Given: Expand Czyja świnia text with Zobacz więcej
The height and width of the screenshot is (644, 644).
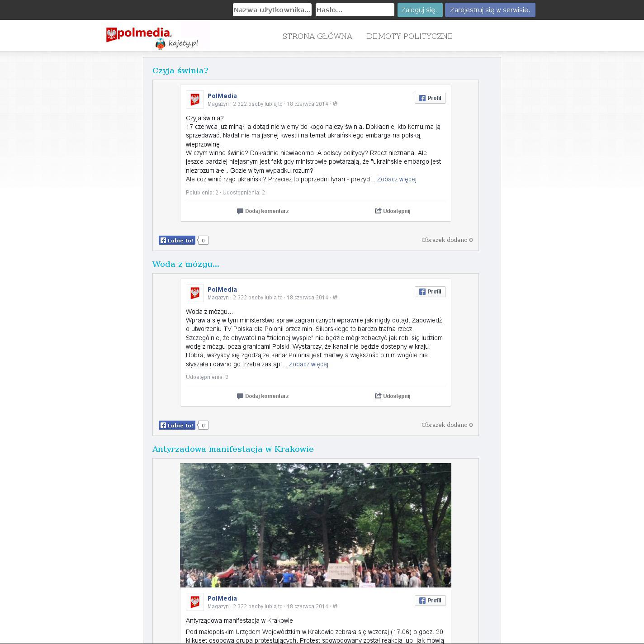Looking at the screenshot, I should (x=397, y=180).
